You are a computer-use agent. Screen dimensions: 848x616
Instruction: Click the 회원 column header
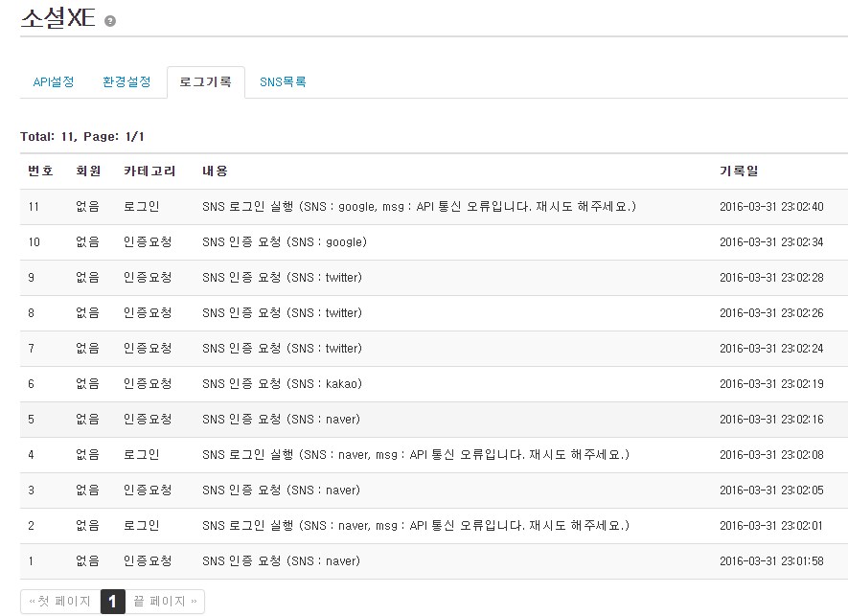click(x=88, y=171)
